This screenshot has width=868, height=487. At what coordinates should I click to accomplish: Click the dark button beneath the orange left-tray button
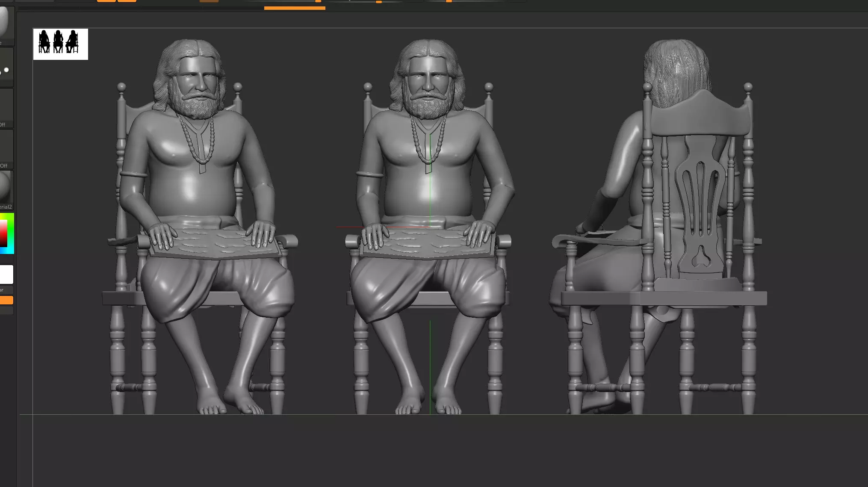pyautogui.click(x=6, y=311)
